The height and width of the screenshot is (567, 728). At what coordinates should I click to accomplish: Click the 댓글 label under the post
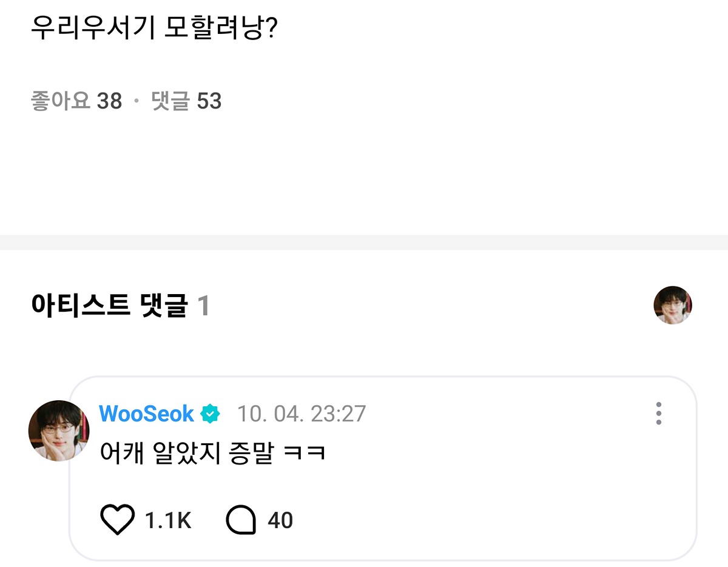click(x=170, y=101)
